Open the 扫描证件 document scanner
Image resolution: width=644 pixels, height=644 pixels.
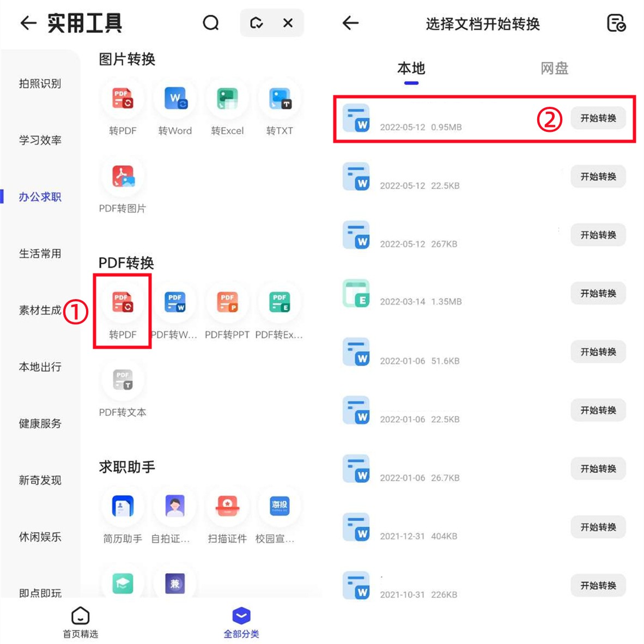(x=227, y=507)
